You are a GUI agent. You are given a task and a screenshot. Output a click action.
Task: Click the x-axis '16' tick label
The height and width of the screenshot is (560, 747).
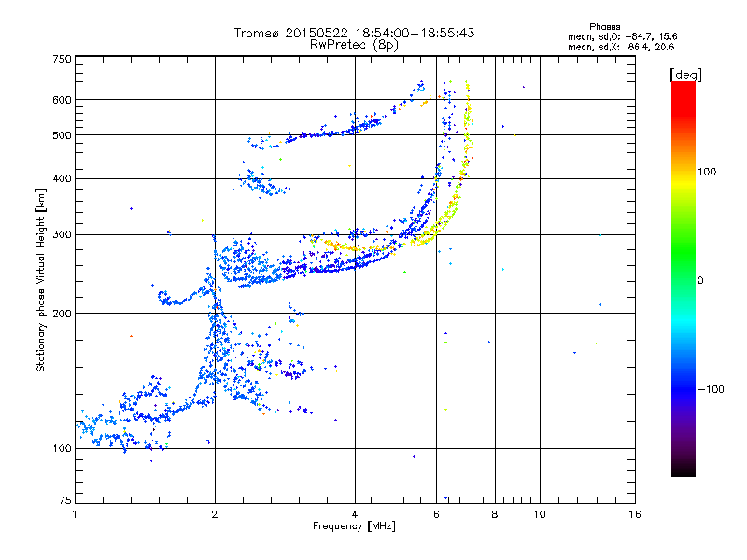(x=635, y=514)
